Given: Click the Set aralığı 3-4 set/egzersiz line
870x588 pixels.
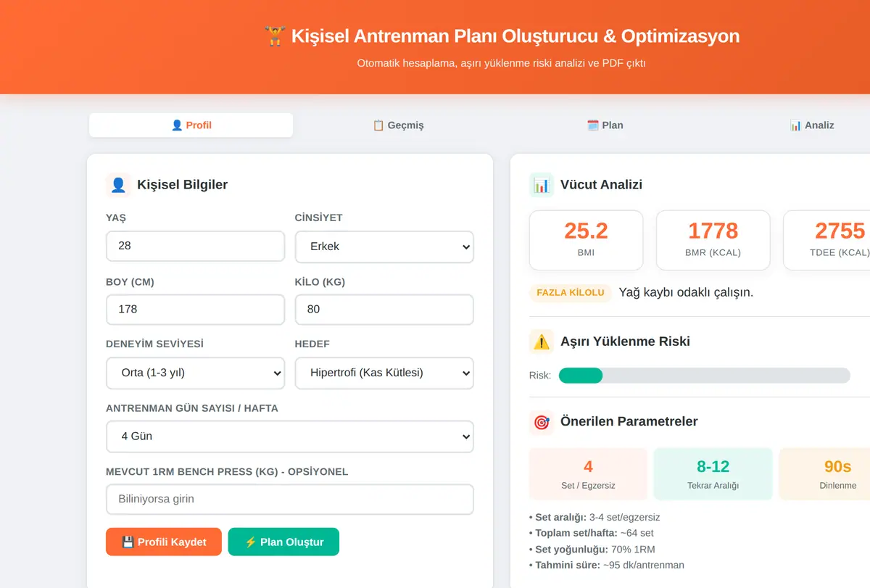Looking at the screenshot, I should pyautogui.click(x=594, y=518).
